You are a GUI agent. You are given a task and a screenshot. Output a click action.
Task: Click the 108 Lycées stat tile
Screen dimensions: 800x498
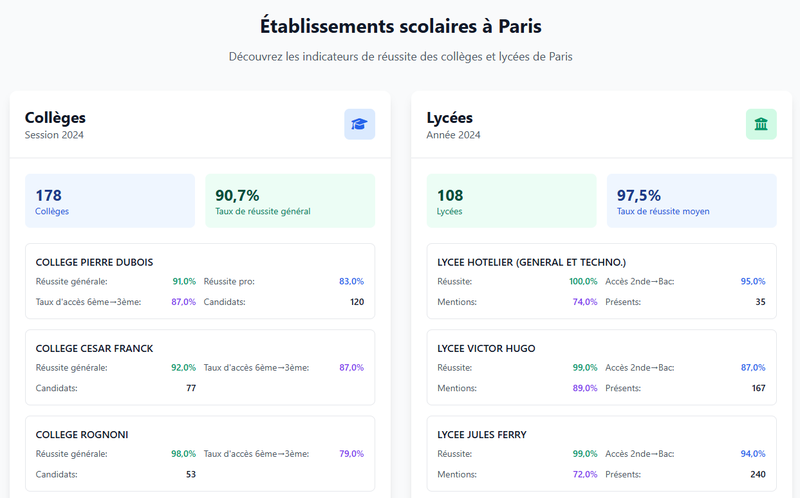[x=511, y=201]
